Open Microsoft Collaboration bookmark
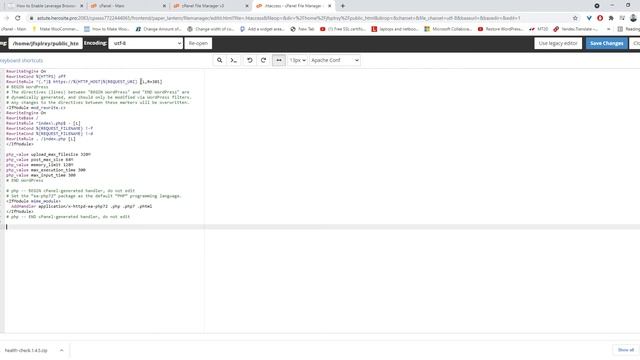 coord(448,29)
